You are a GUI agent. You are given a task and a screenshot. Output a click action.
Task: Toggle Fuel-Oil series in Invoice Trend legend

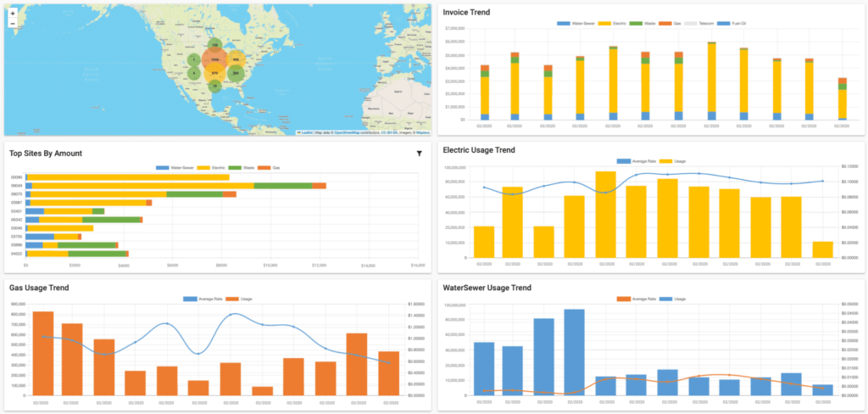click(x=732, y=23)
